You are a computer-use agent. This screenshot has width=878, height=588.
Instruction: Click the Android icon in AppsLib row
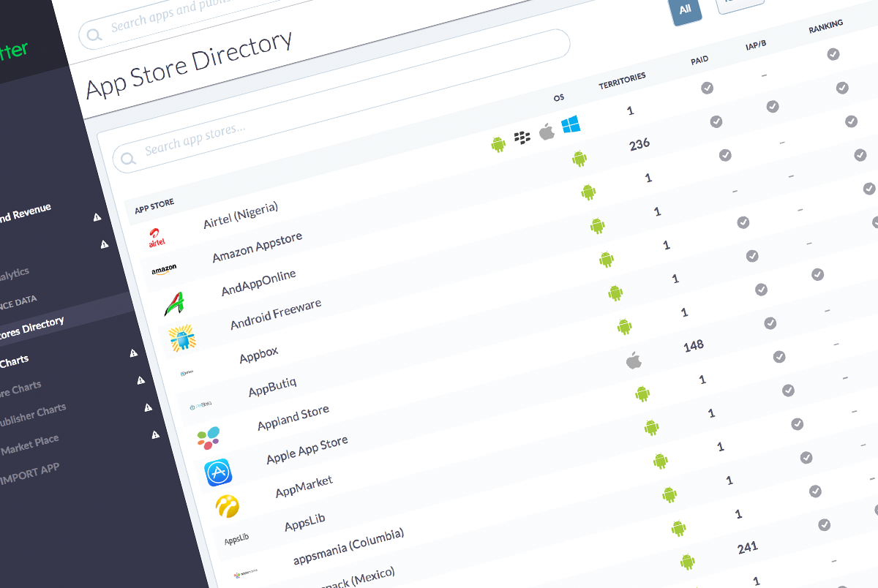click(x=651, y=427)
